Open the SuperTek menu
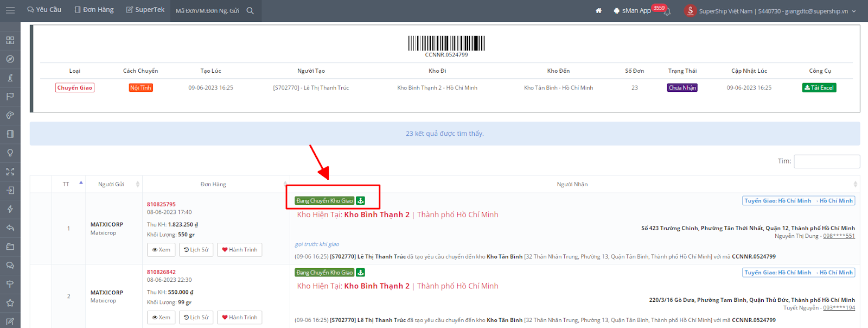 pos(145,10)
